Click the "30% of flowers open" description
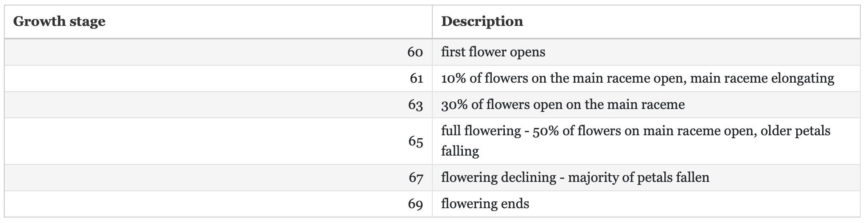The height and width of the screenshot is (223, 868). [x=563, y=105]
